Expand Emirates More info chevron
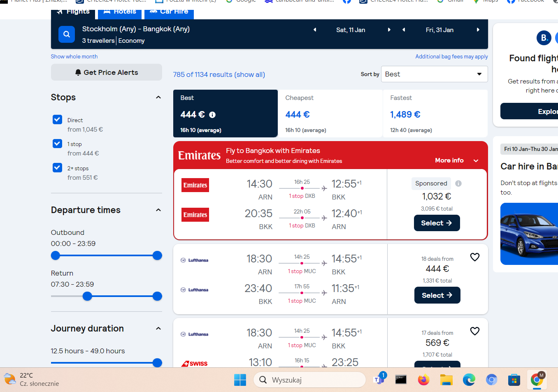 click(476, 161)
